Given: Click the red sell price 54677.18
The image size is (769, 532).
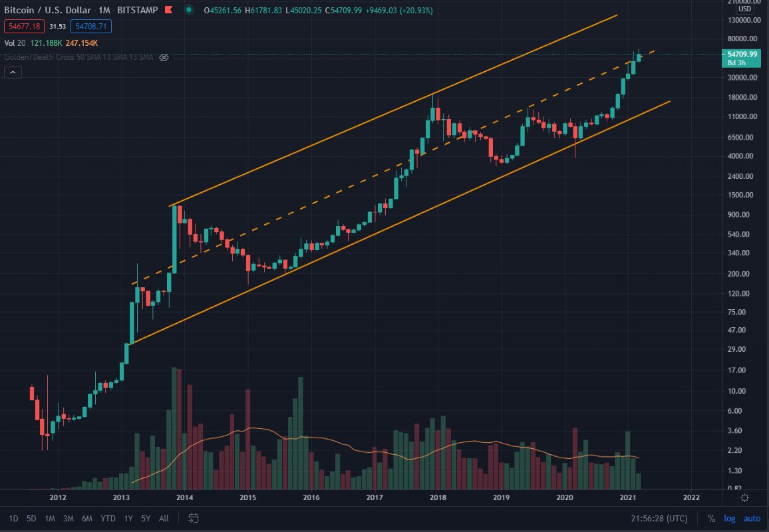Looking at the screenshot, I should [x=25, y=27].
